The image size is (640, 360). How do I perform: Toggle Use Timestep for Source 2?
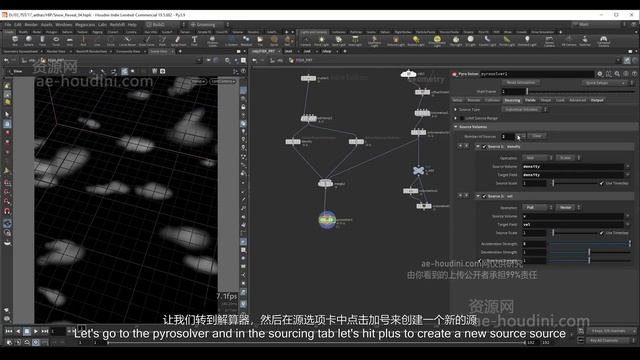click(x=601, y=233)
